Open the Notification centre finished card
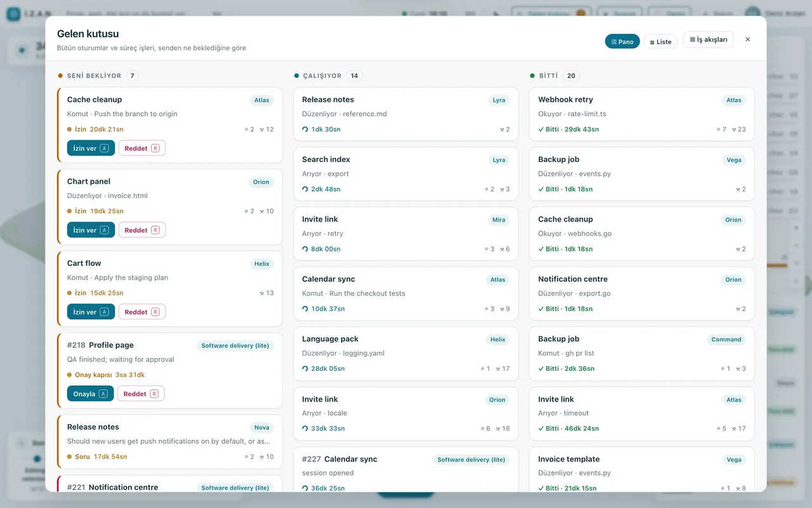 (642, 293)
